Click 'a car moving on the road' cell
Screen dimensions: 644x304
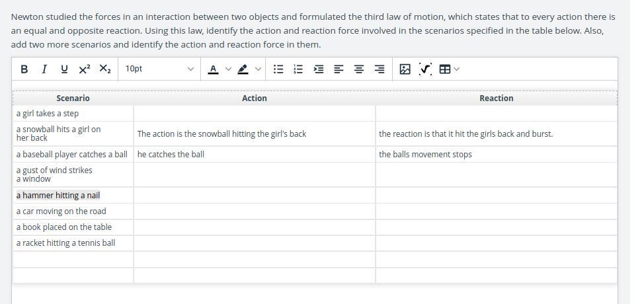tap(73, 211)
